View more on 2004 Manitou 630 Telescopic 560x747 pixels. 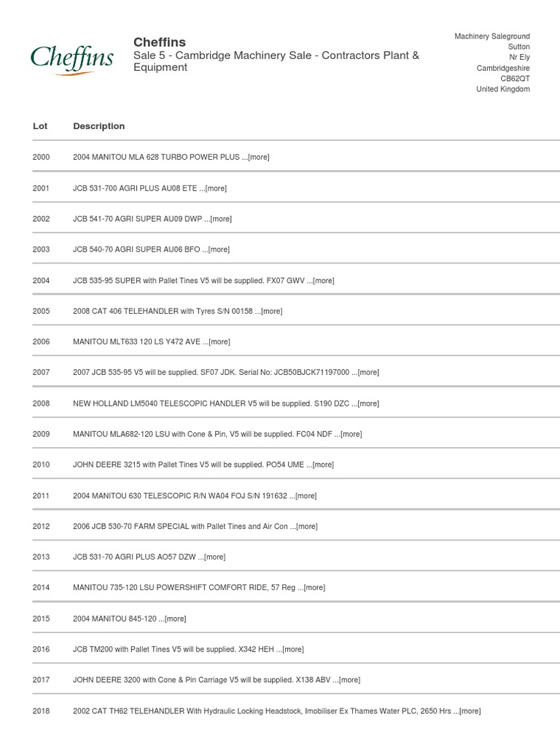(x=306, y=496)
